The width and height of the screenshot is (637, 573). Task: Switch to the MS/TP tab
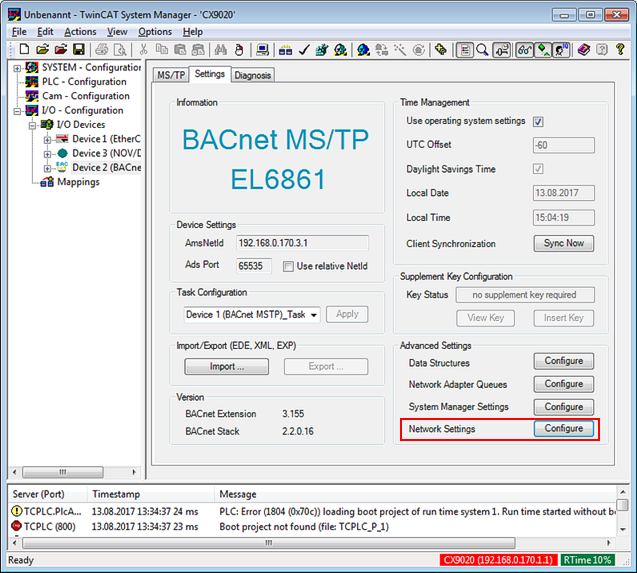coord(171,75)
